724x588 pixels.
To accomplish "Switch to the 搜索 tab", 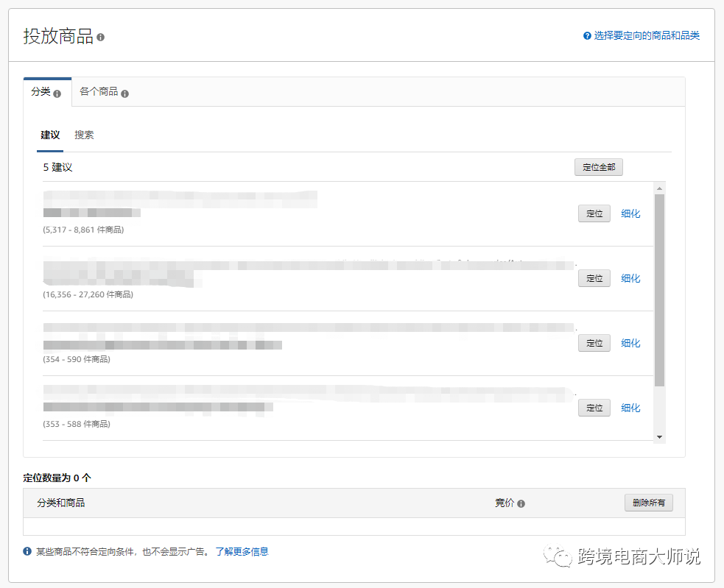I will tap(83, 135).
